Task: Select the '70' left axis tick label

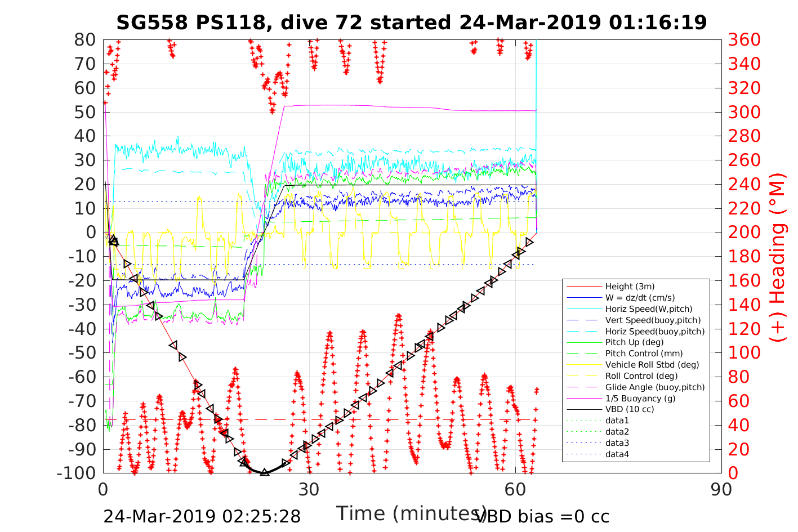Action: click(x=86, y=64)
